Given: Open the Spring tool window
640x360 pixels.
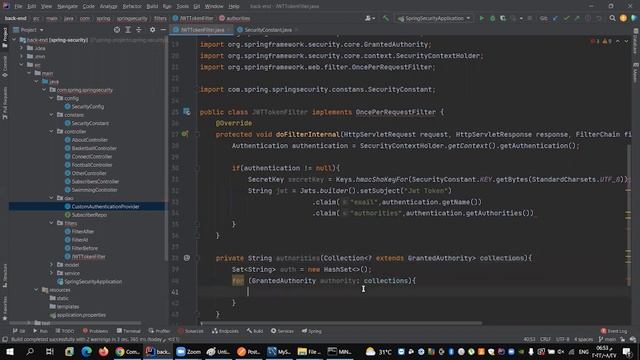Looking at the screenshot, I should [x=312, y=331].
